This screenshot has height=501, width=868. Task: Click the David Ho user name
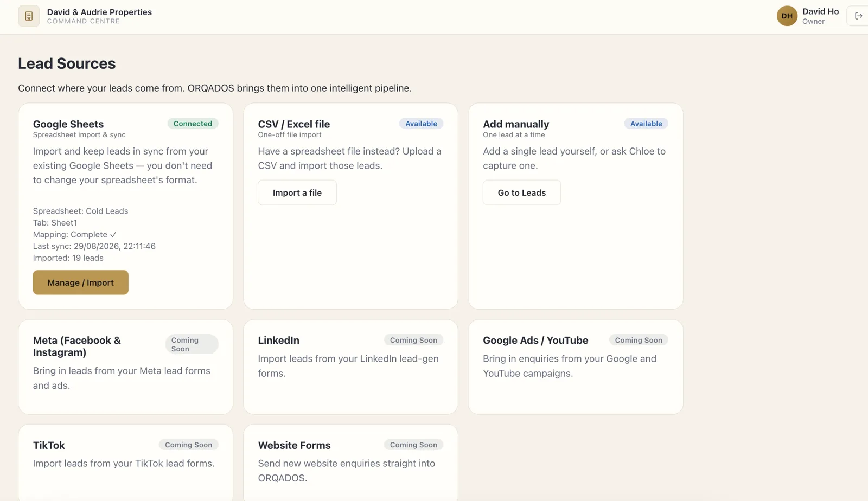click(820, 11)
